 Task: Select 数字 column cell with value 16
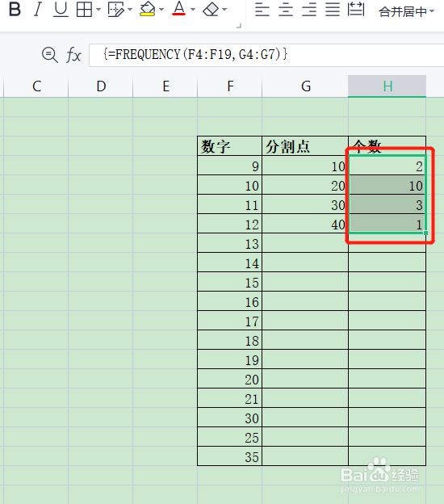pyautogui.click(x=230, y=301)
